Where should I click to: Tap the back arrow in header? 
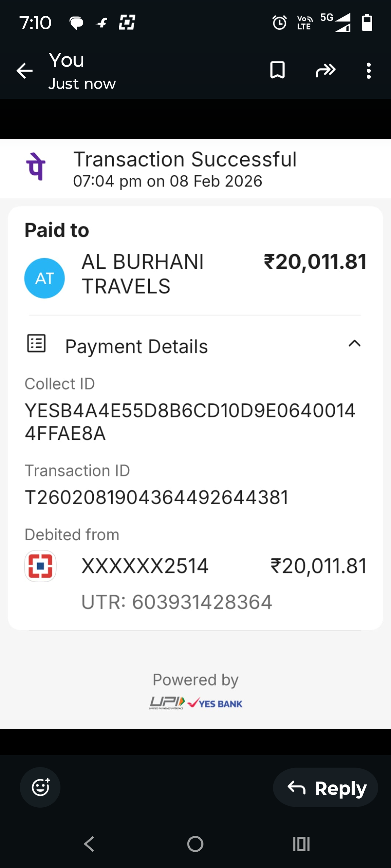pyautogui.click(x=25, y=71)
